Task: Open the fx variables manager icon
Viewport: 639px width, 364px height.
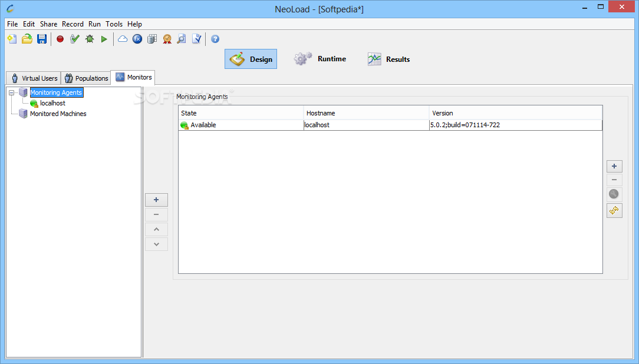Action: pyautogui.click(x=137, y=39)
